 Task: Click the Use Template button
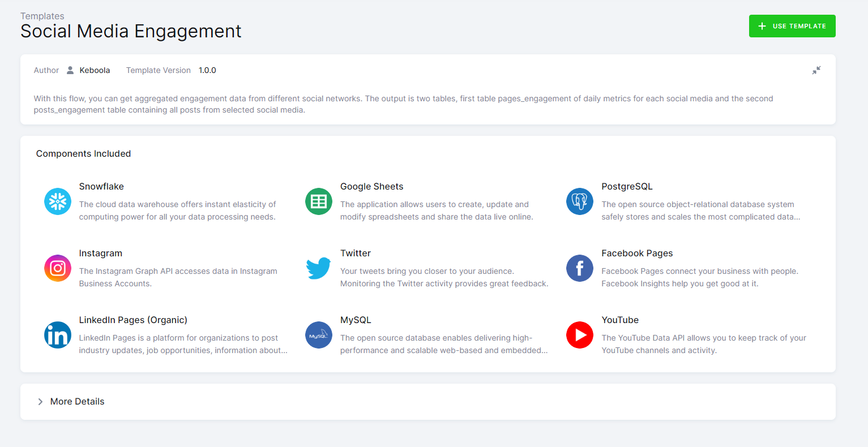coord(792,25)
